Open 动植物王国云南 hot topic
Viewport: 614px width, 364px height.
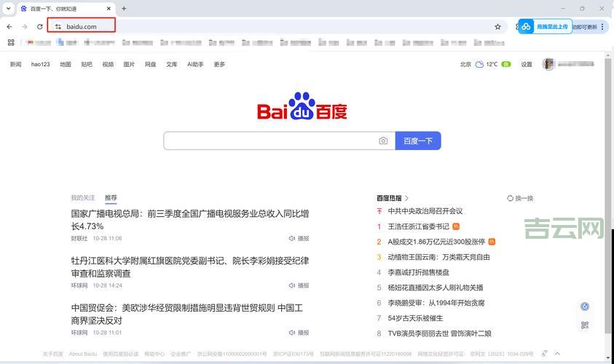pyautogui.click(x=438, y=257)
